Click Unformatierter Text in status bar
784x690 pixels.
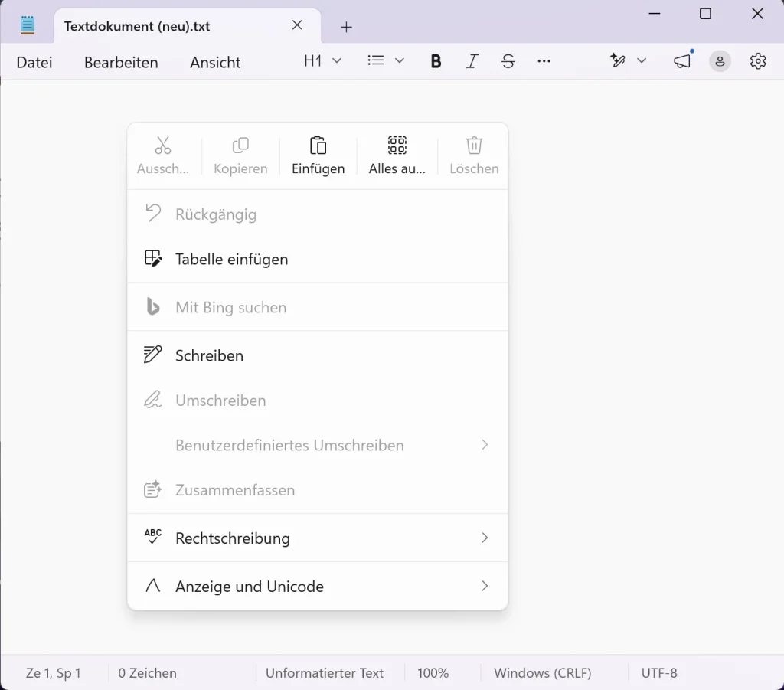(325, 673)
